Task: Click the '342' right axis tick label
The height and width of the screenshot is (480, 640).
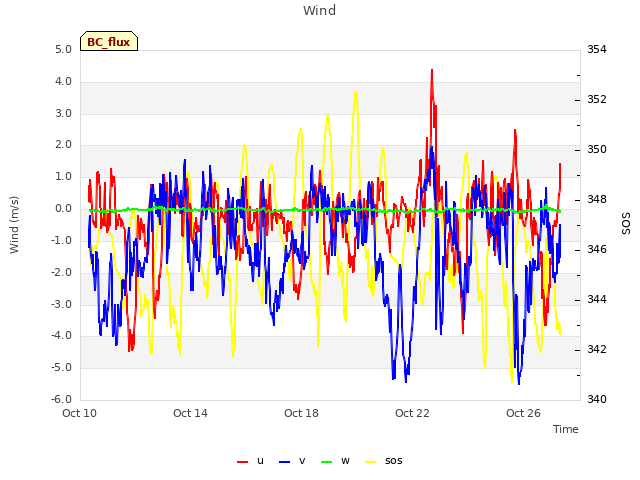Action: (597, 349)
